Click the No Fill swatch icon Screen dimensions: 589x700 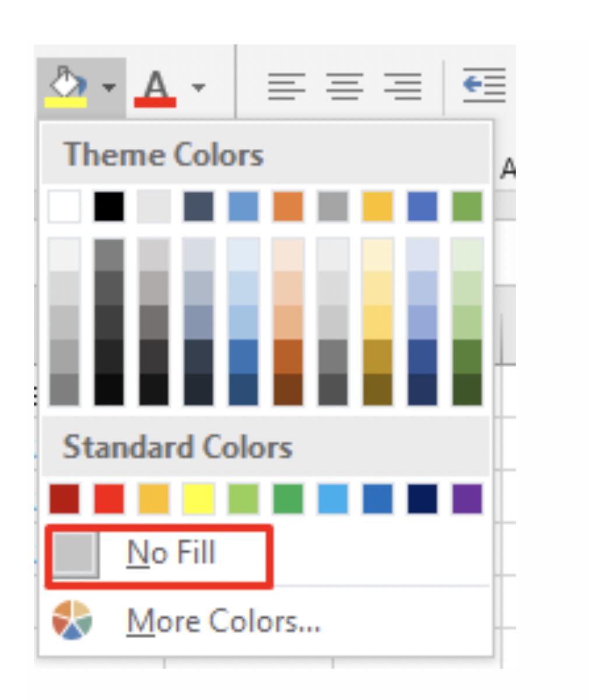[75, 554]
